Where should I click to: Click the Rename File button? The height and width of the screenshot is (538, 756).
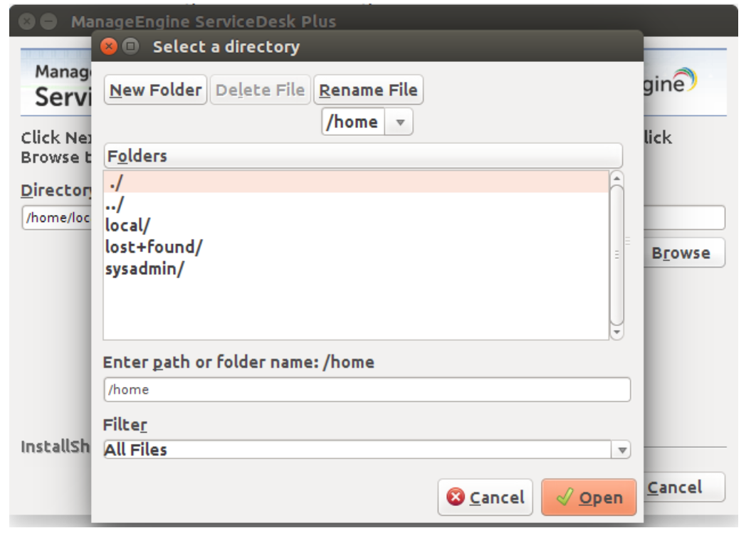point(368,90)
